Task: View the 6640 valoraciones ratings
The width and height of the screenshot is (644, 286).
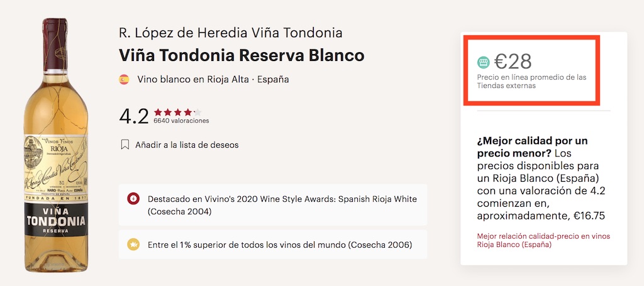Action: click(x=181, y=121)
